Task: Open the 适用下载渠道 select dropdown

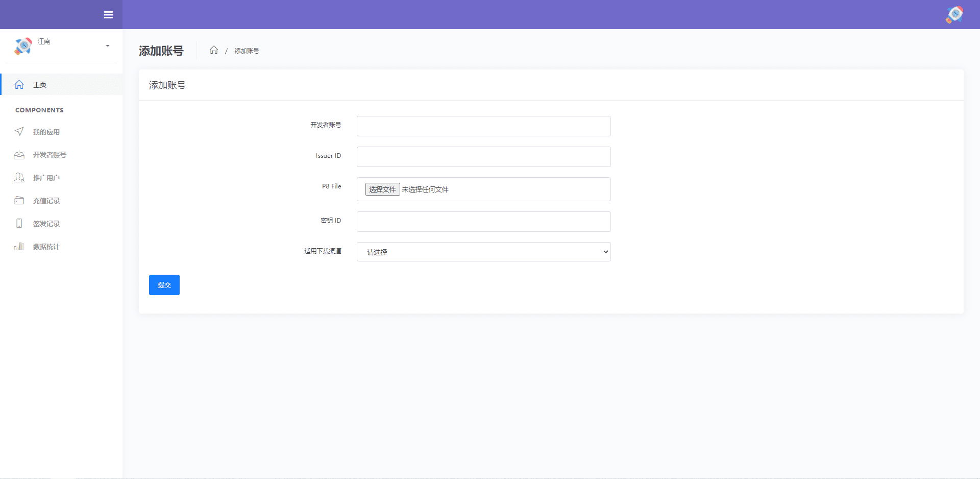Action: 483,252
